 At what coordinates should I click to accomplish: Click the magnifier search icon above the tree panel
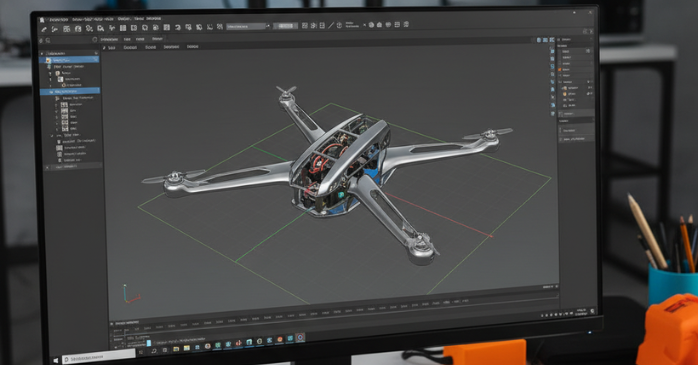(x=48, y=41)
